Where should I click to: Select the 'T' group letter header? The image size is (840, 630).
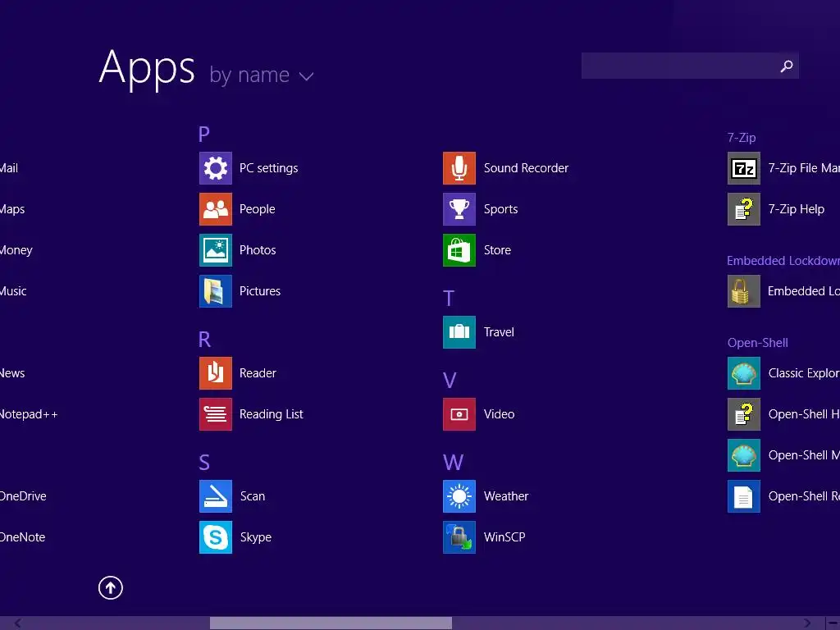coord(449,299)
